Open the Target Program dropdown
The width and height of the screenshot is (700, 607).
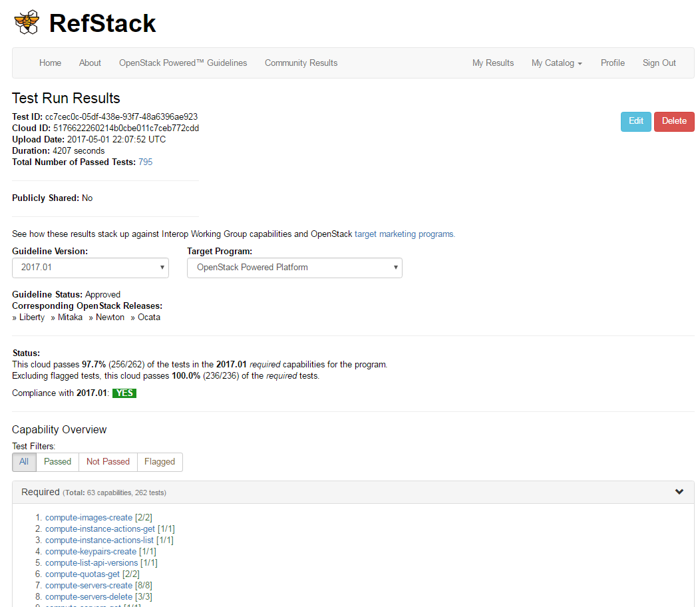click(x=295, y=268)
